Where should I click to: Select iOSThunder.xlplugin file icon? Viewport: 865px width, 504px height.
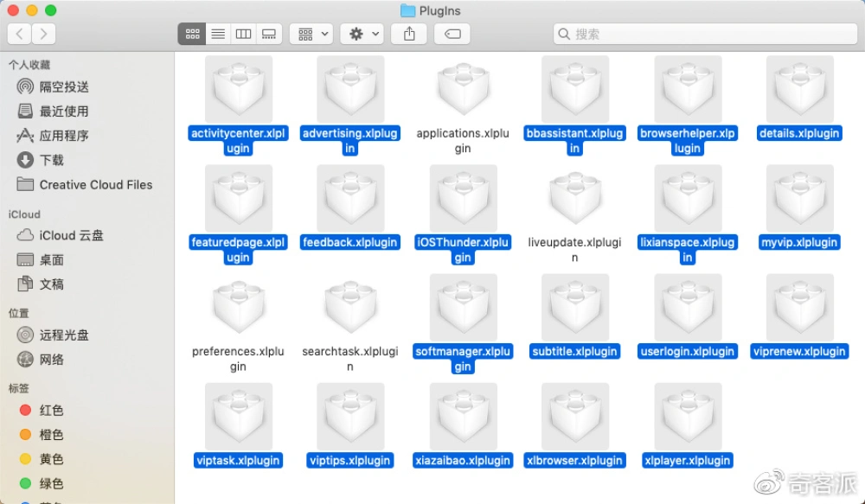463,198
